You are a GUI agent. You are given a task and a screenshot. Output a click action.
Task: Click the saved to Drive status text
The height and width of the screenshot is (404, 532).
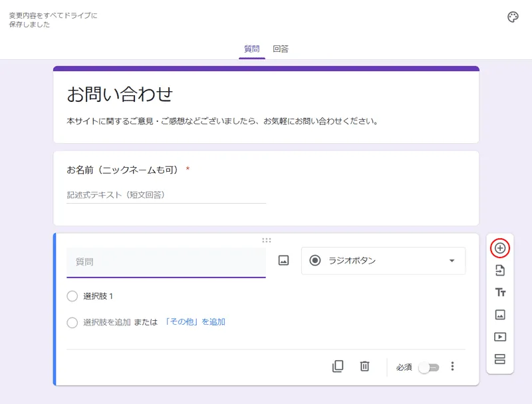pos(53,20)
